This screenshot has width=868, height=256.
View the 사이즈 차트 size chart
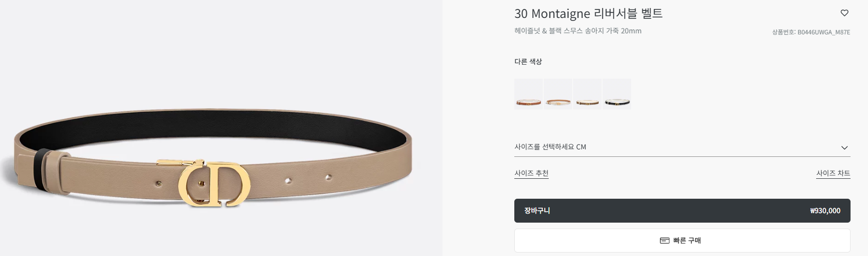click(833, 173)
